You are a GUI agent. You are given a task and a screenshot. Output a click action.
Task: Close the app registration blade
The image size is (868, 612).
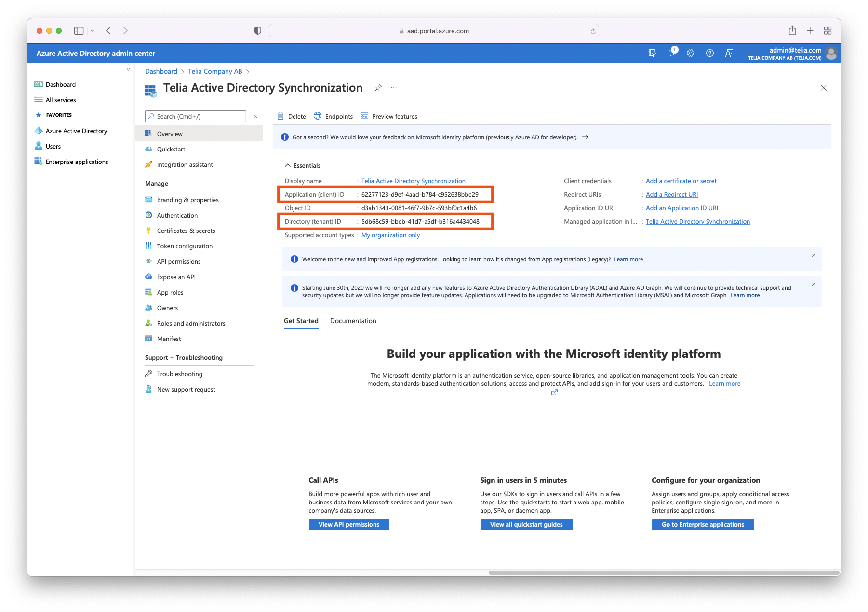pyautogui.click(x=824, y=88)
